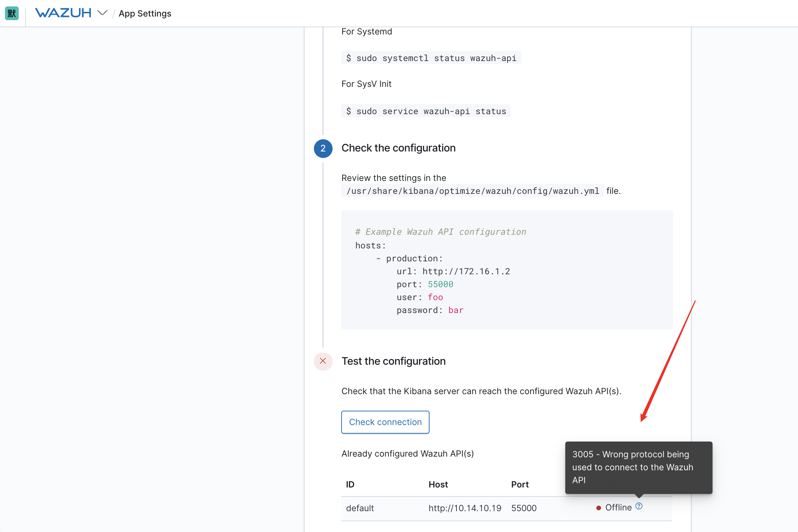
Task: Select the App Settings breadcrumb
Action: pyautogui.click(x=145, y=13)
